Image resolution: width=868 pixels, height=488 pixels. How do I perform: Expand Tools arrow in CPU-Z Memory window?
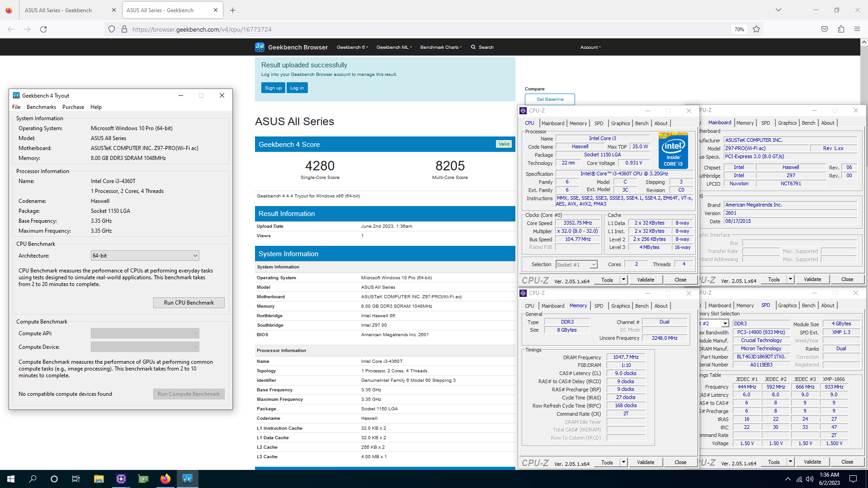click(x=623, y=462)
